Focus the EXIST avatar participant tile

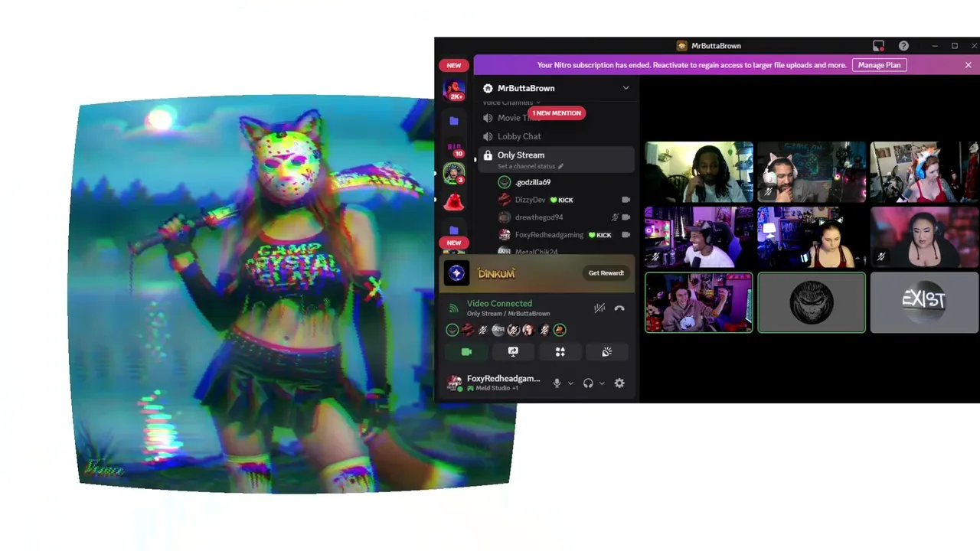coord(924,303)
